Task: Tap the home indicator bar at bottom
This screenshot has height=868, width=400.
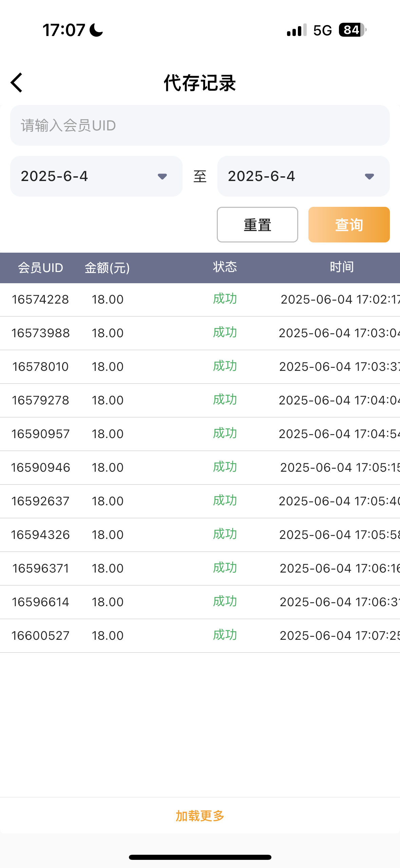Action: coord(200,857)
